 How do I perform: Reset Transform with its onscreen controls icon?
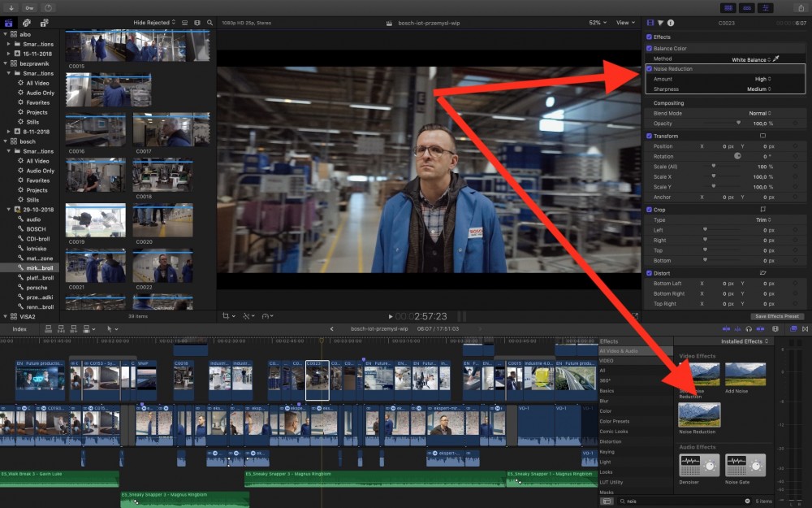[x=762, y=136]
